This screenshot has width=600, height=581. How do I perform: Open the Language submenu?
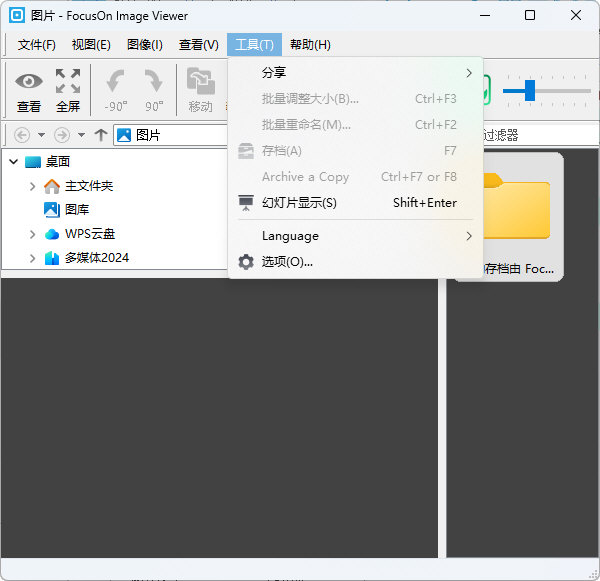[x=355, y=236]
